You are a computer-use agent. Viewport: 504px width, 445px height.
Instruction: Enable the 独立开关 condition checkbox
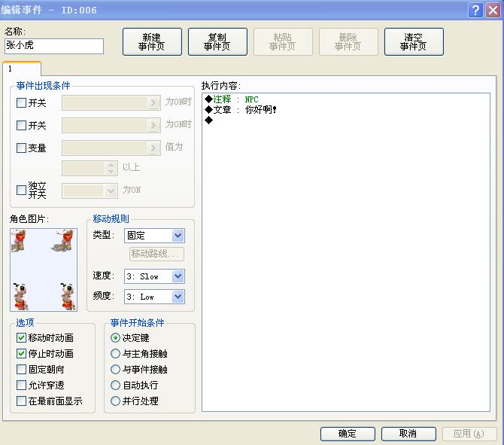[x=21, y=190]
